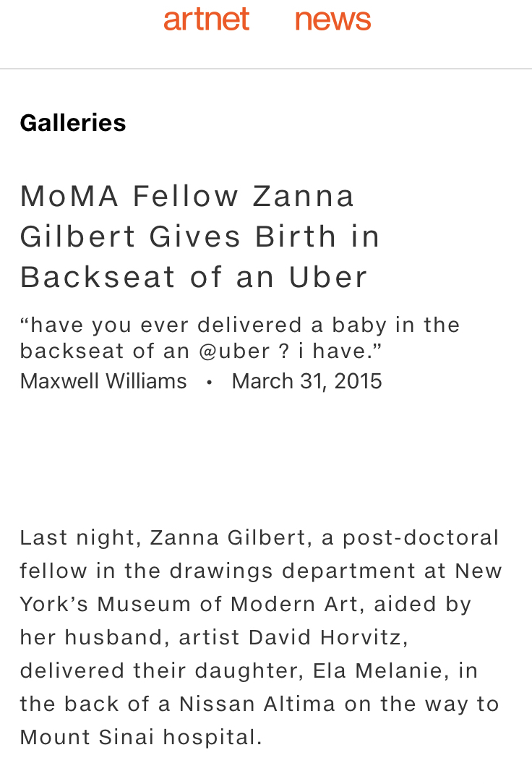532x784 pixels.
Task: Click "post-doctoral" in the first paragraph line
Action: 421,538
